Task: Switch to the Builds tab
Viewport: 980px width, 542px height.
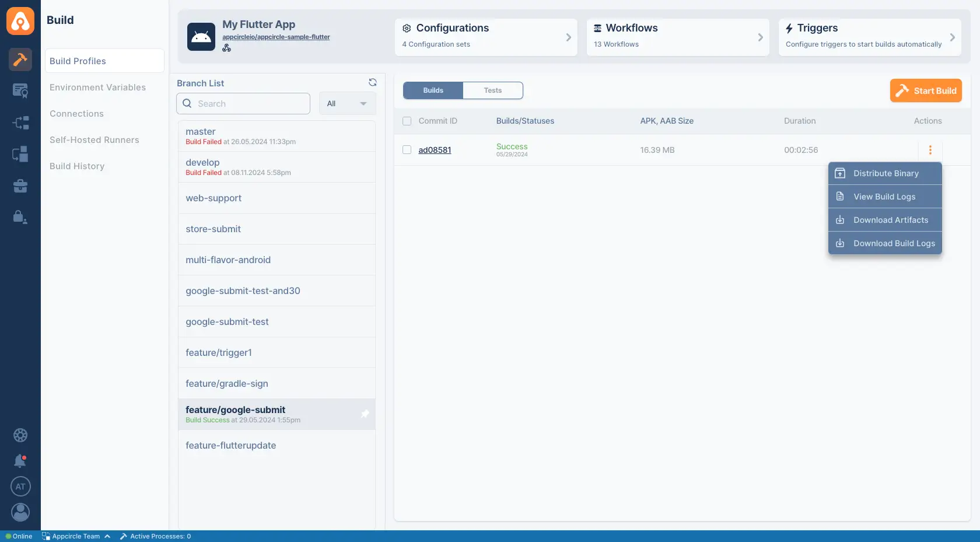Action: pos(433,90)
